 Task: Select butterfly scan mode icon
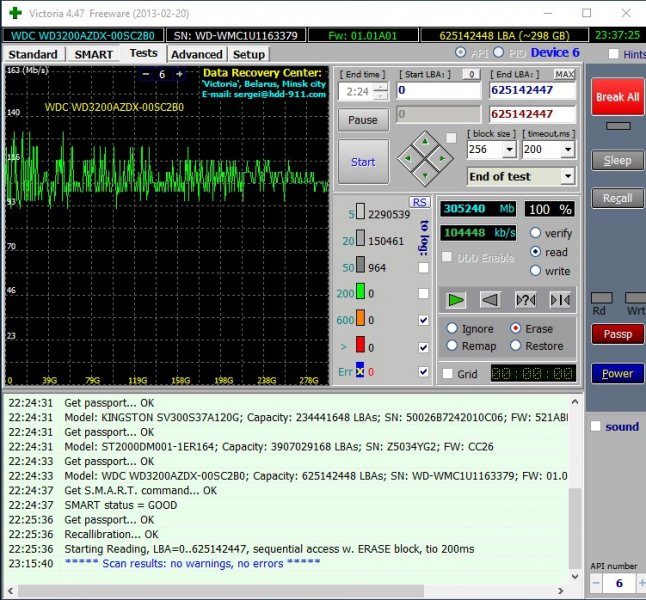coord(560,299)
